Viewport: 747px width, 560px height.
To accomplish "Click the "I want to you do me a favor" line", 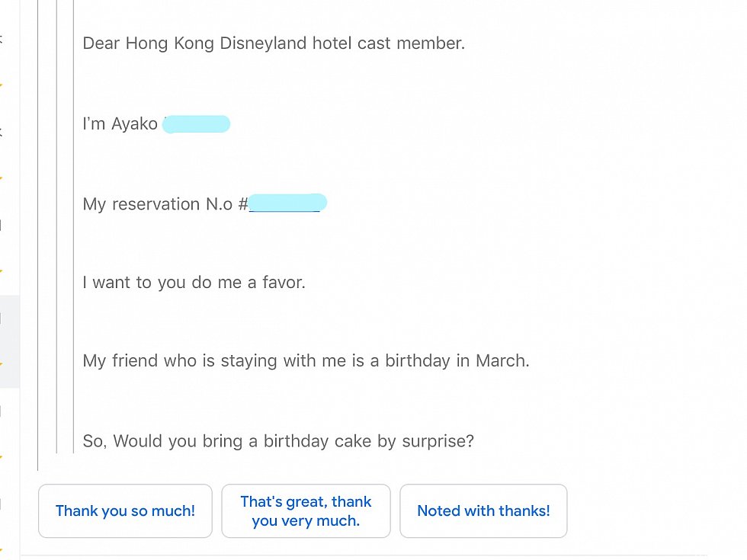I will [194, 283].
